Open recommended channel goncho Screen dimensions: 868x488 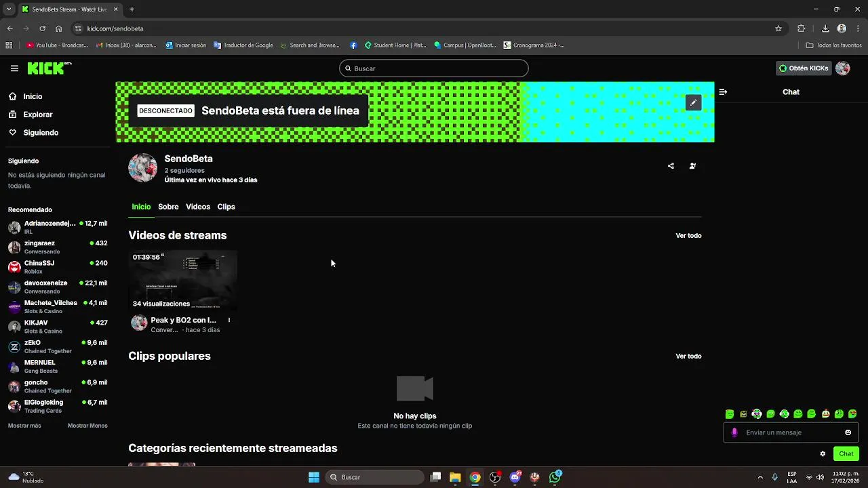tap(58, 386)
